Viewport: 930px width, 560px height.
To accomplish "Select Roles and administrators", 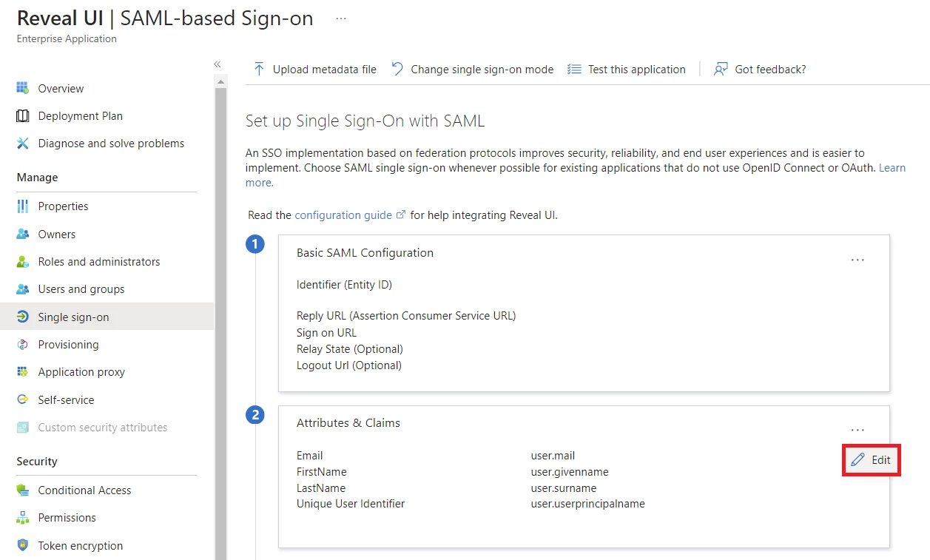I will (107, 262).
